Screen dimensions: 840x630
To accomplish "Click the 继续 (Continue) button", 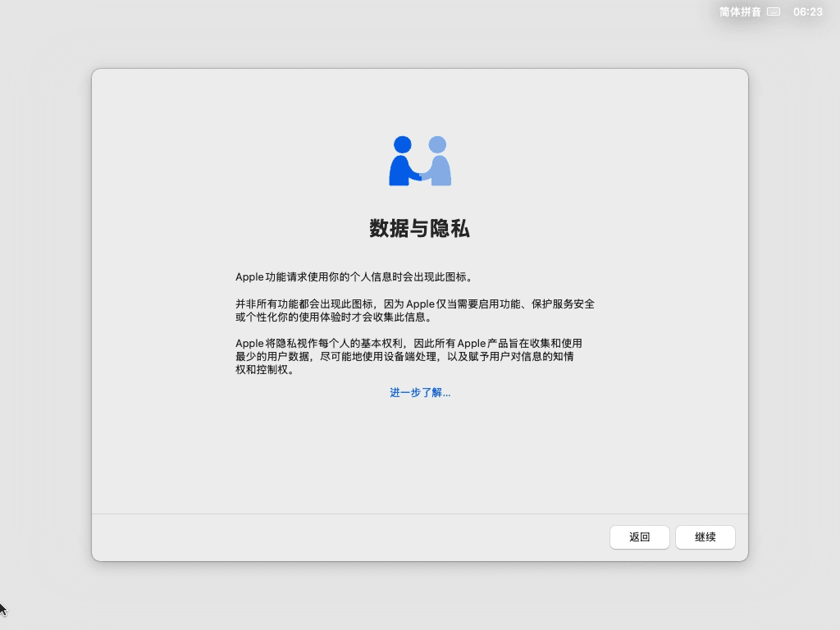I will pos(705,536).
